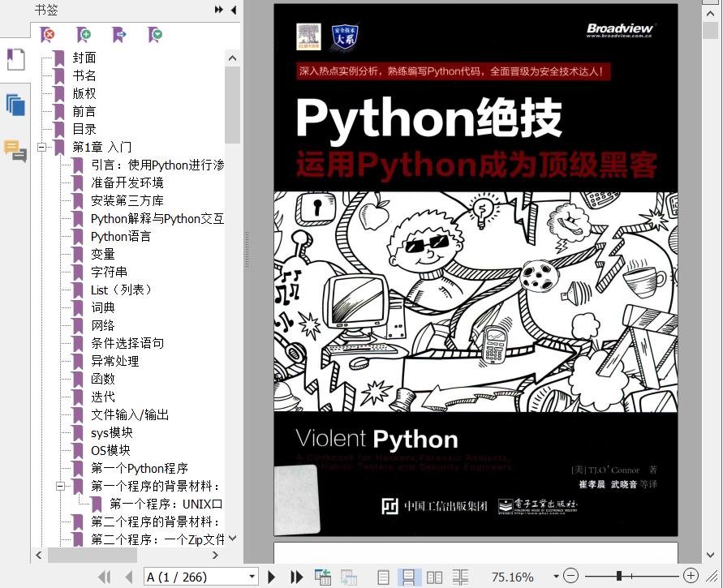Click the 75.16% zoom value field
The width and height of the screenshot is (723, 588).
tap(512, 577)
